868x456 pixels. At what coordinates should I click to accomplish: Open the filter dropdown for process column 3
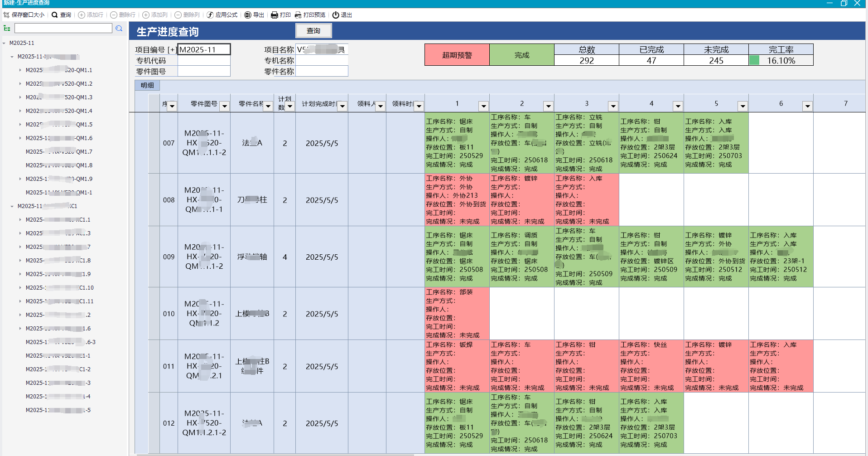tap(613, 107)
